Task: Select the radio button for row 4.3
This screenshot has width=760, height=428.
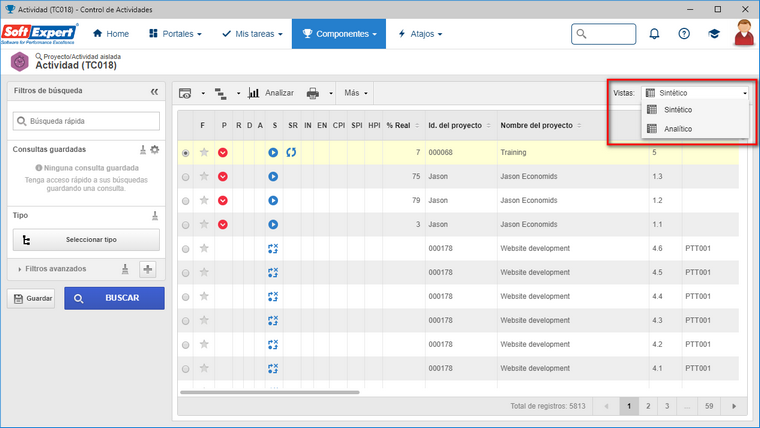Action: [186, 321]
